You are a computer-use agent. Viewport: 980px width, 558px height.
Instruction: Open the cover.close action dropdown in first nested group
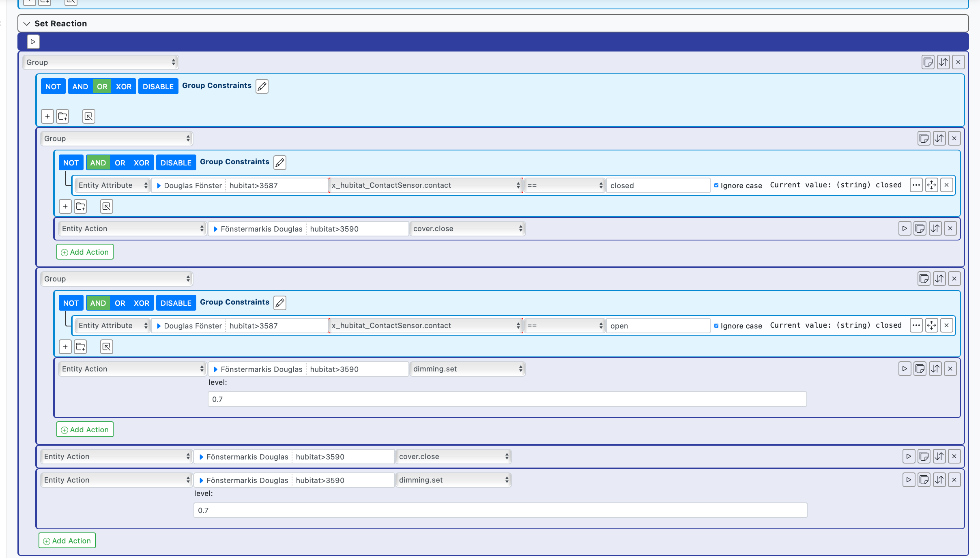(467, 228)
